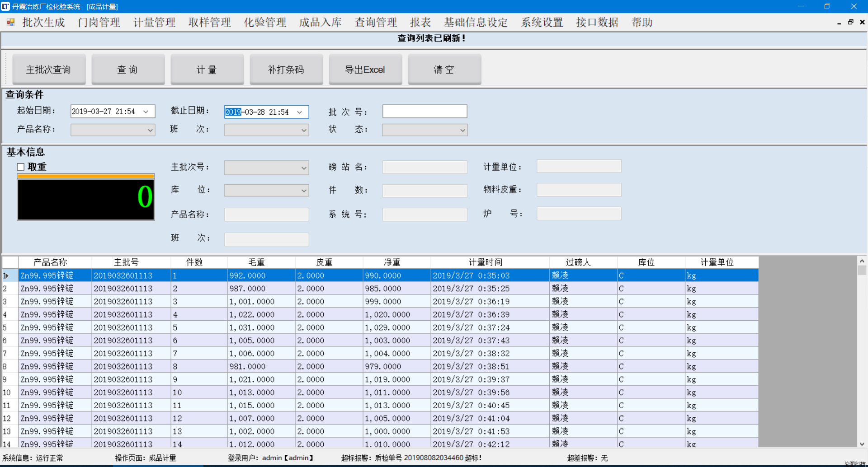The width and height of the screenshot is (868, 467).
Task: Click the 导出Excel button
Action: [365, 70]
